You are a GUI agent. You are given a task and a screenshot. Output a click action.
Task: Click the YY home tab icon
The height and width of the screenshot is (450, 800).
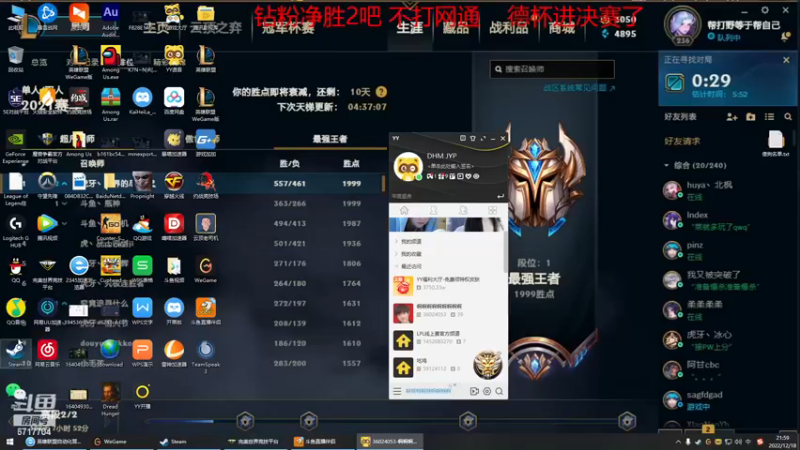(x=404, y=210)
